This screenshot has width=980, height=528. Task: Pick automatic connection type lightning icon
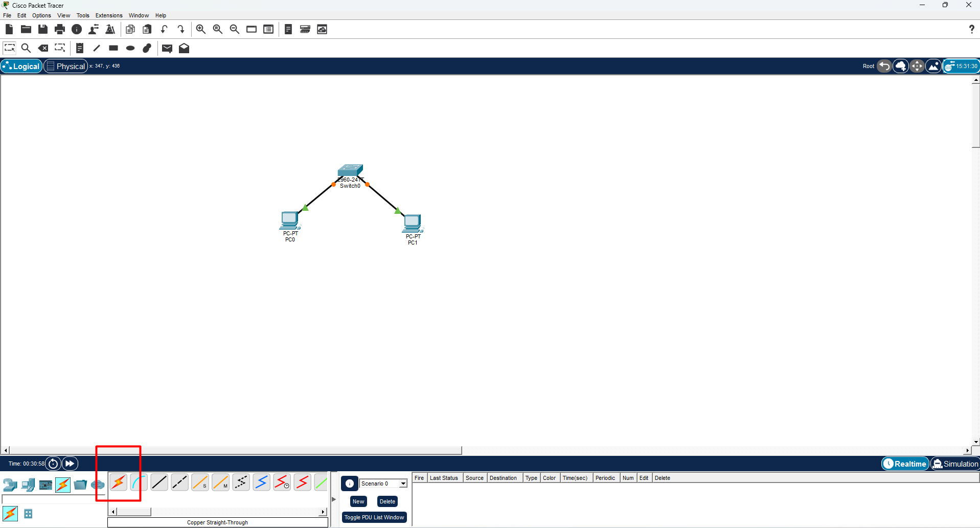coord(118,482)
